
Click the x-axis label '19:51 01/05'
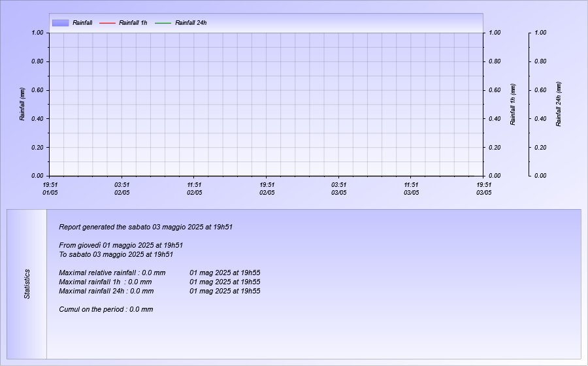click(50, 189)
